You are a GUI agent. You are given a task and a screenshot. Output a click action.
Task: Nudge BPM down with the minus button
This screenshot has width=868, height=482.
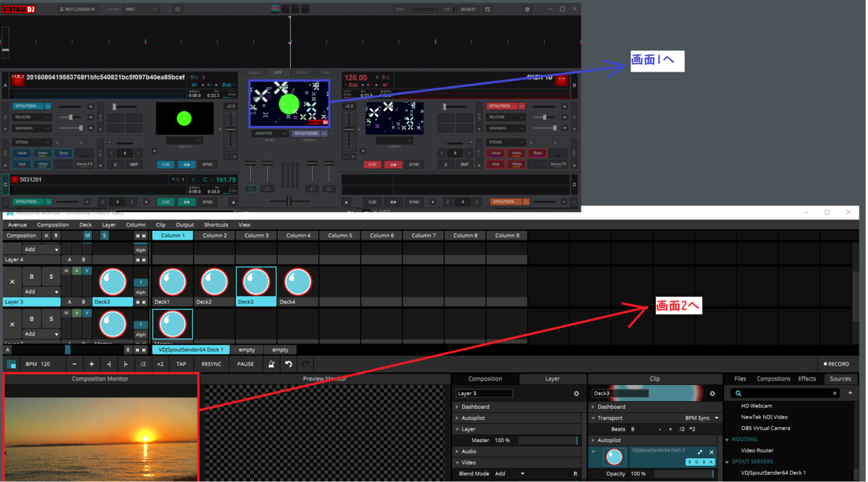click(75, 364)
